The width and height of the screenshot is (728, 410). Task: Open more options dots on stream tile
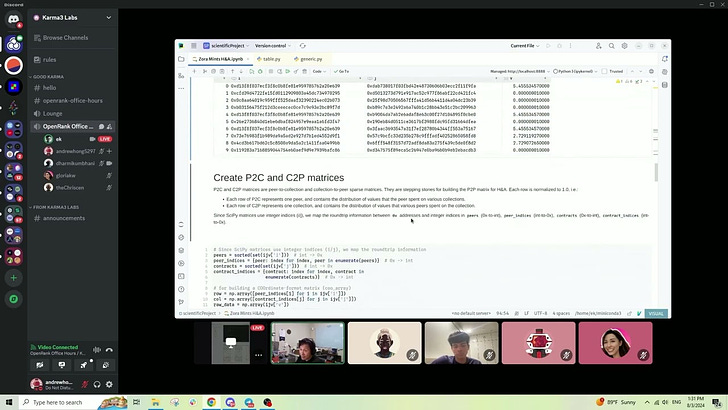[x=259, y=355]
